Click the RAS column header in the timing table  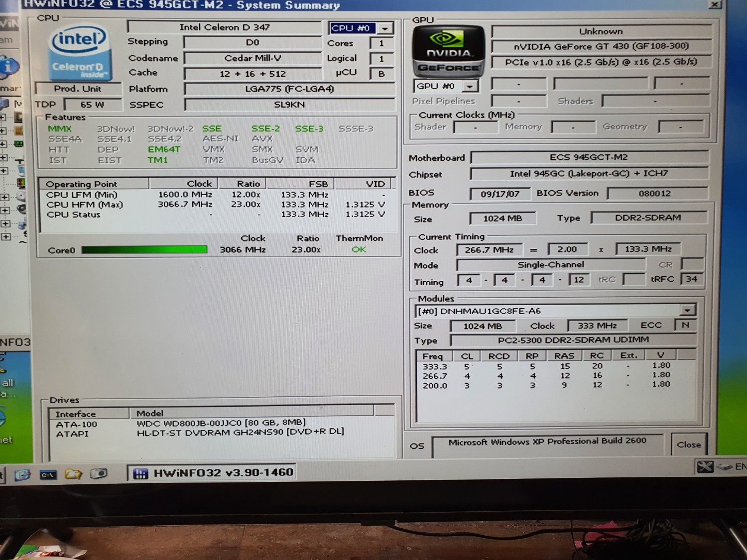tap(565, 355)
